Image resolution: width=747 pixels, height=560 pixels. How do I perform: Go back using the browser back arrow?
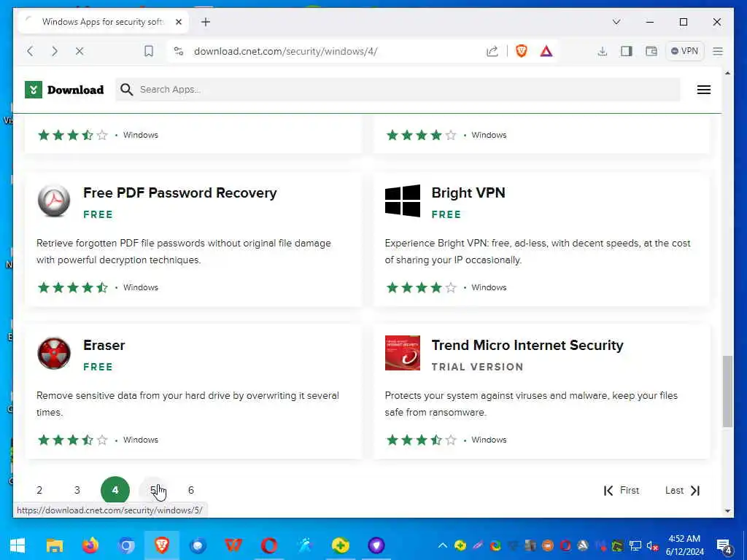tap(30, 51)
